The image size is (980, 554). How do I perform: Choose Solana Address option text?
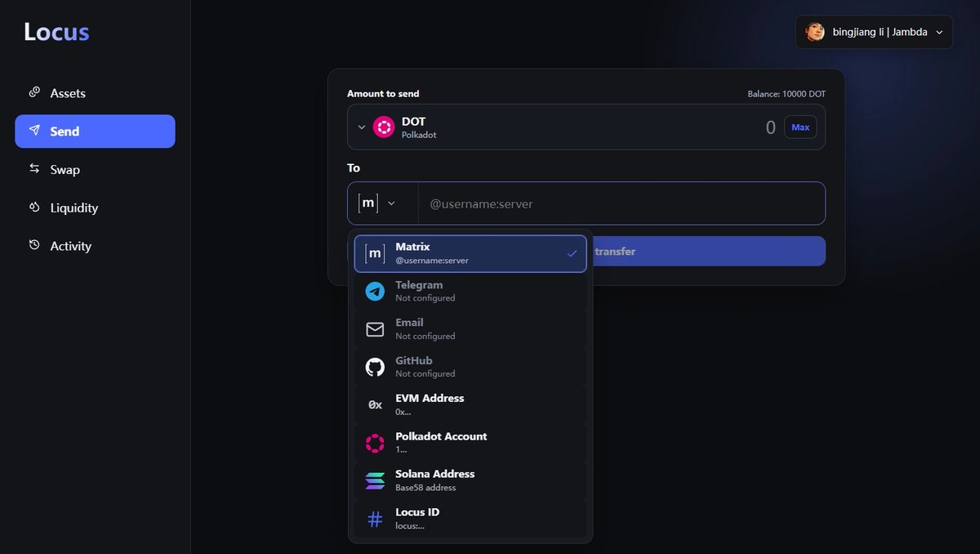(434, 474)
